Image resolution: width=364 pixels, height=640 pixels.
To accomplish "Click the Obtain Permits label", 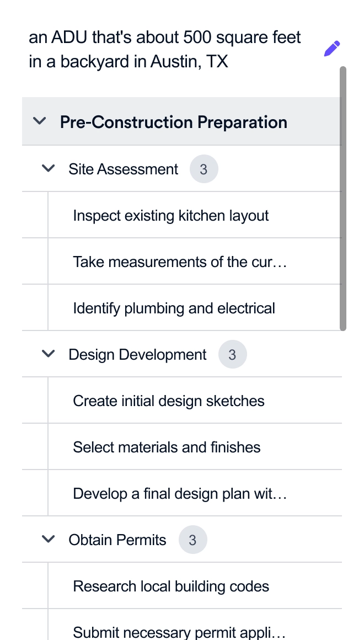I will 117,540.
